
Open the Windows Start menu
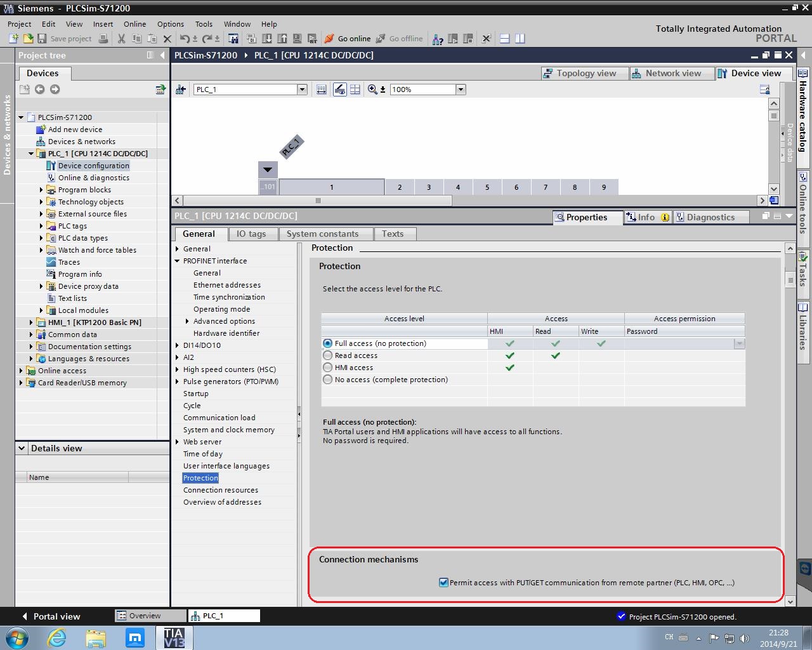coord(17,637)
